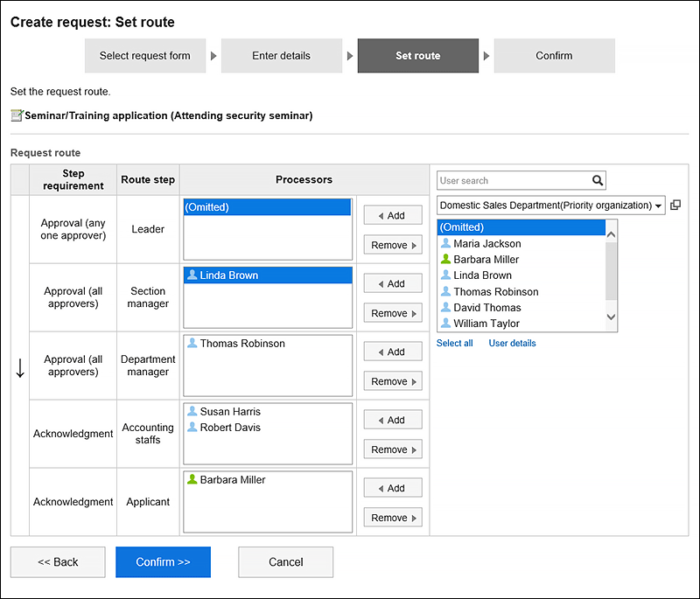Select William Taylor in the user list
Viewport: 700px width, 599px height.
point(521,324)
